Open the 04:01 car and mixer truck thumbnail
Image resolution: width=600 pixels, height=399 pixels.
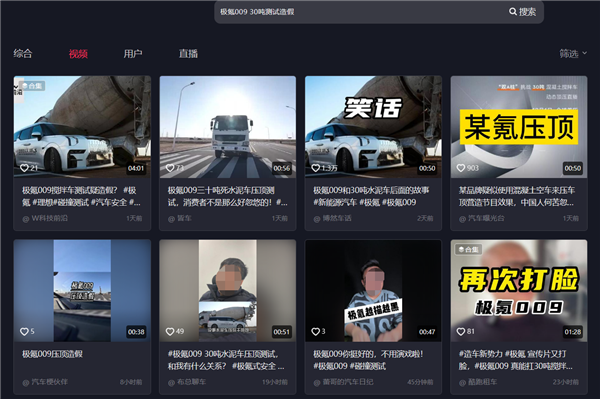(x=82, y=127)
